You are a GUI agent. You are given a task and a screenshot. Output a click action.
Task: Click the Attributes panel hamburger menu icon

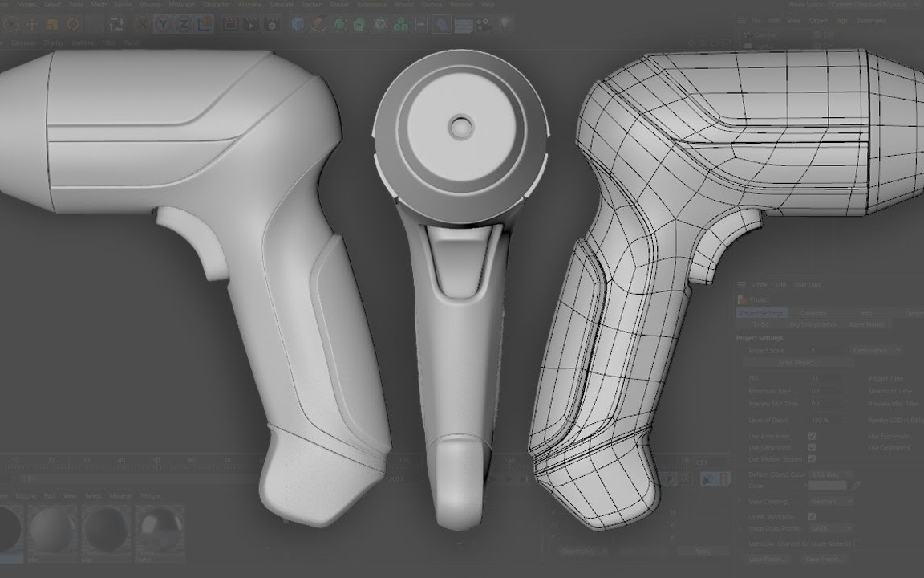click(741, 285)
